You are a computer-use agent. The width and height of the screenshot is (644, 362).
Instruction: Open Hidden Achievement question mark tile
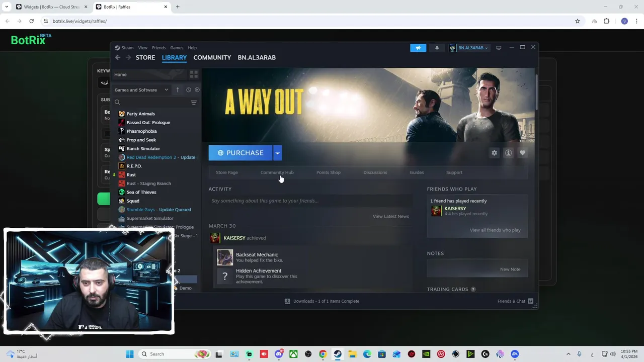[225, 276]
